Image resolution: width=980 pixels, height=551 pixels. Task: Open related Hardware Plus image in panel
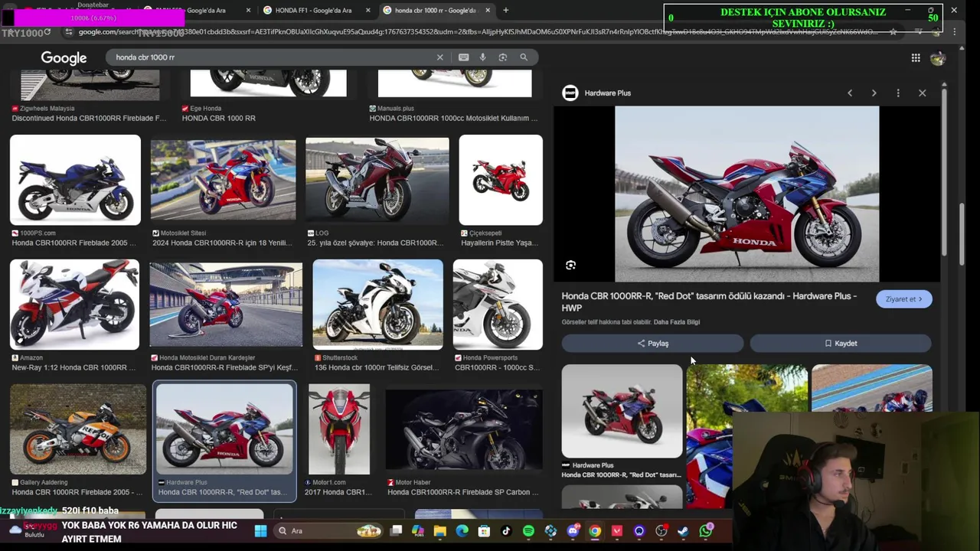pos(622,411)
